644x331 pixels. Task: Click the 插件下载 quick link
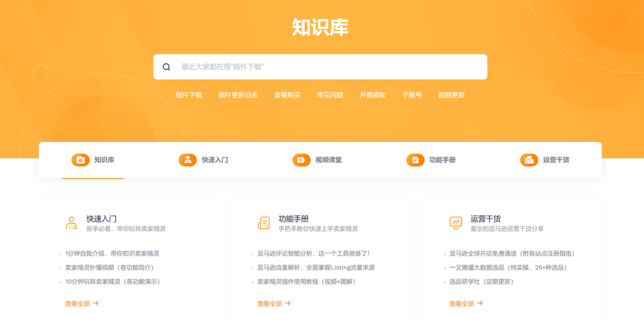[x=189, y=95]
